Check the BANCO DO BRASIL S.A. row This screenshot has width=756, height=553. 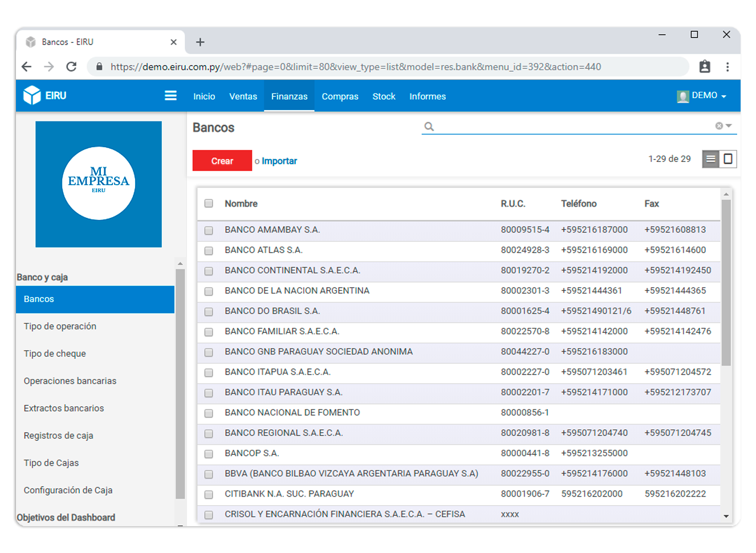click(209, 312)
